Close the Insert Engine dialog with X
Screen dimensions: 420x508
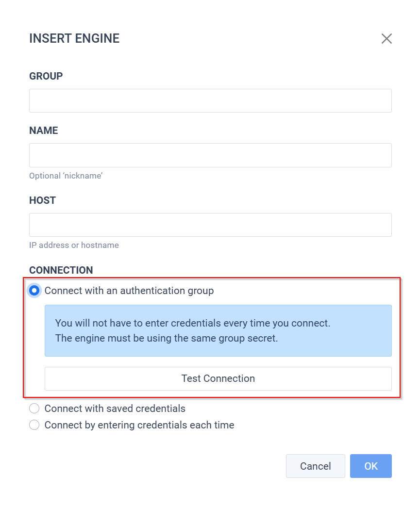click(386, 38)
